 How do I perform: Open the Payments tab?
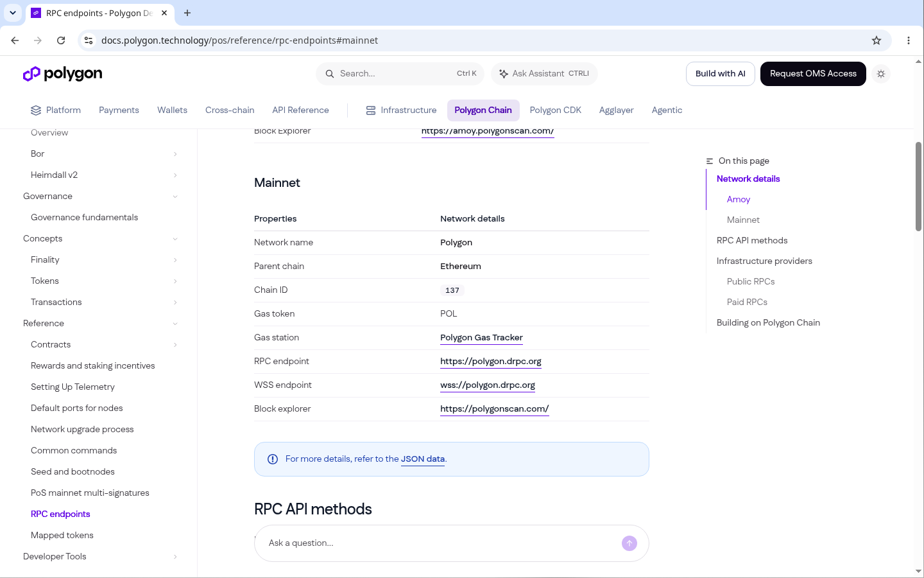[119, 110]
